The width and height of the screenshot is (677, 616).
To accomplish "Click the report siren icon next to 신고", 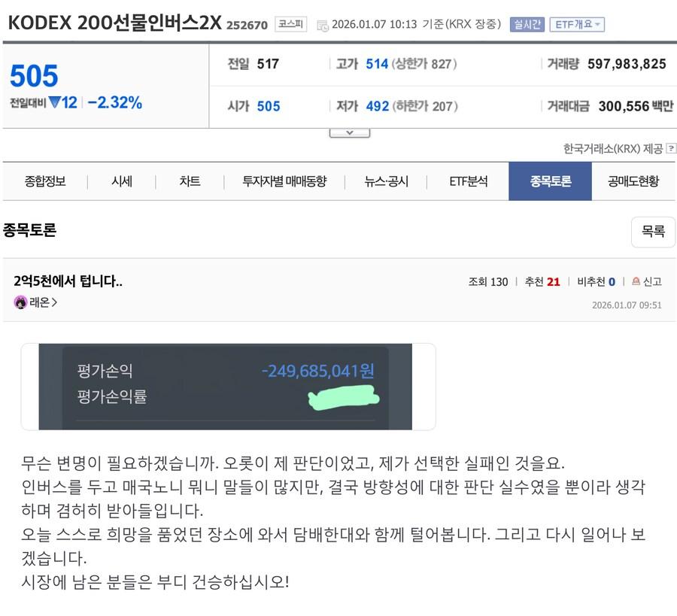I will tap(636, 281).
